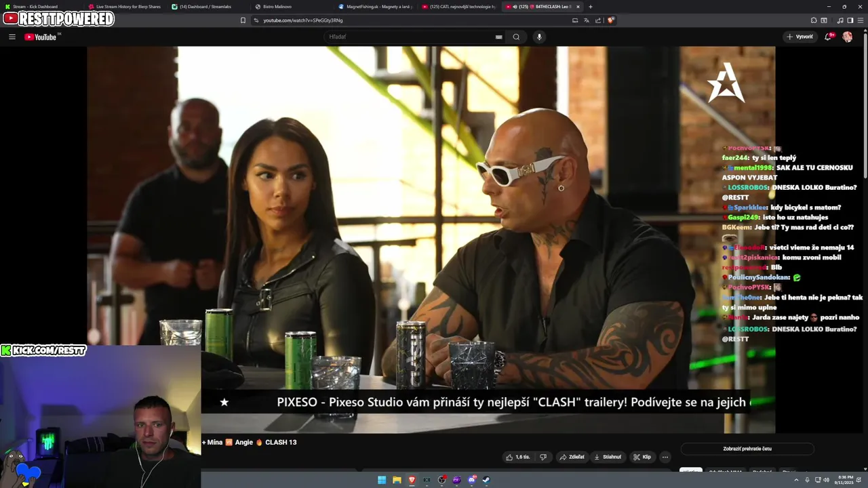The height and width of the screenshot is (488, 868).
Task: Share the video via Zdieľať
Action: pos(572,457)
